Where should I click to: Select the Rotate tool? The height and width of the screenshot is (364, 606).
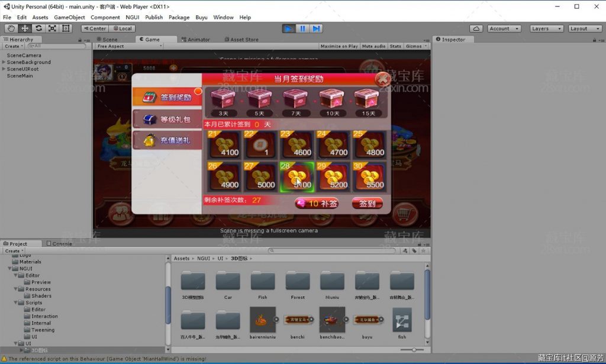tap(38, 28)
